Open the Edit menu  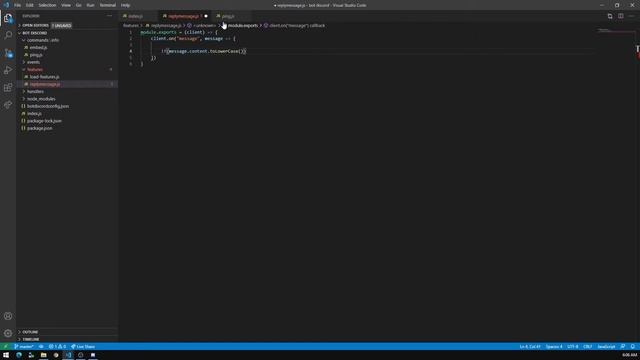click(x=30, y=5)
